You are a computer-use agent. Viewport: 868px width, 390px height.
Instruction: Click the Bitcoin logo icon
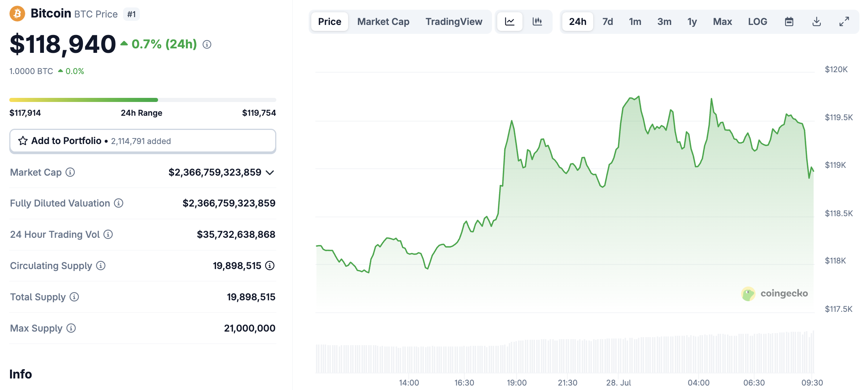coord(17,14)
